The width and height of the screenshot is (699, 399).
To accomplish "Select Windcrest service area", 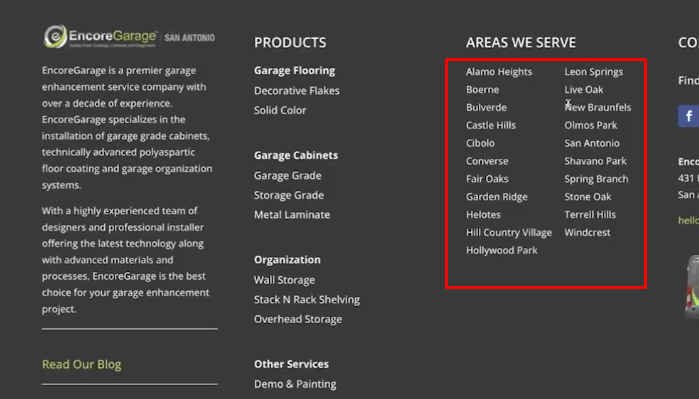I will click(x=588, y=232).
